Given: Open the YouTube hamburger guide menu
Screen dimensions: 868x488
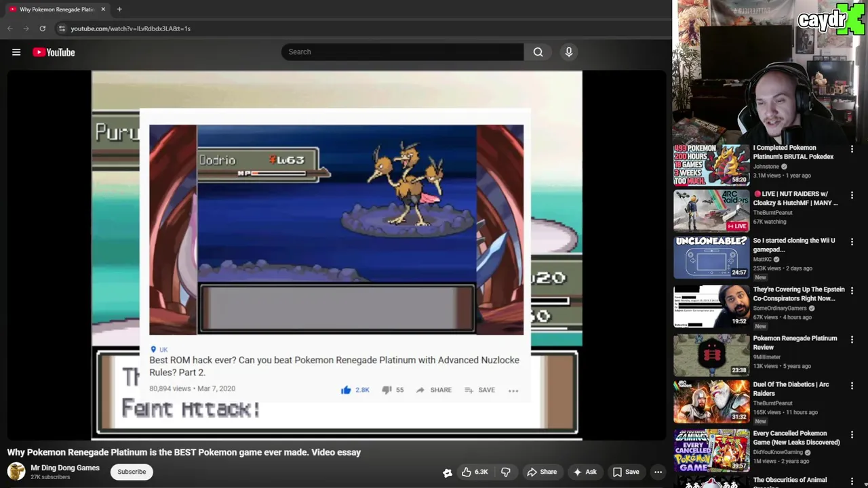Looking at the screenshot, I should (x=16, y=52).
